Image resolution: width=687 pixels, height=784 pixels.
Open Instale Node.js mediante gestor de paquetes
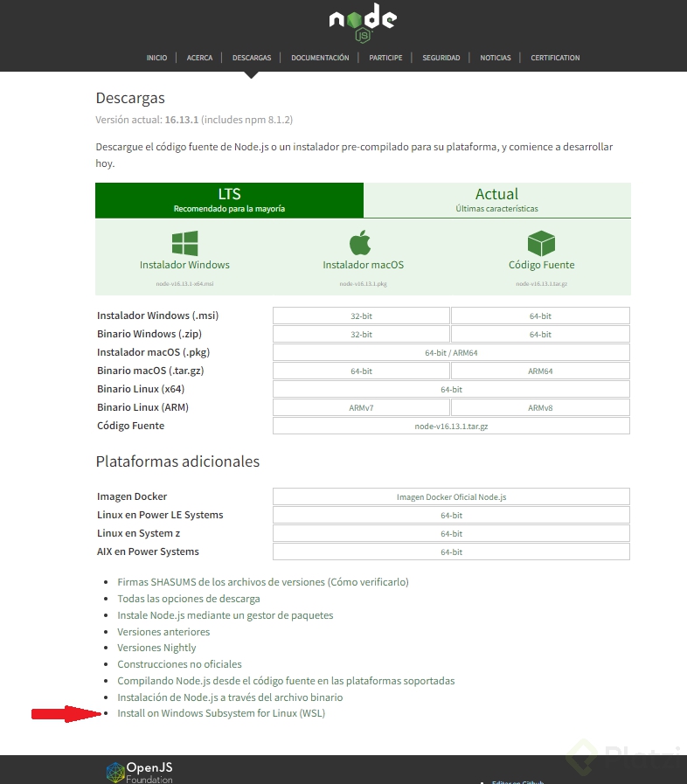[x=225, y=615]
